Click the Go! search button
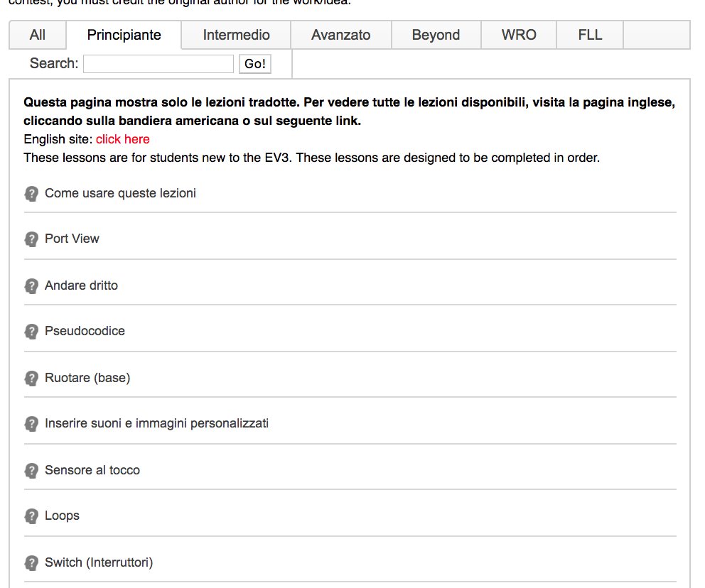705x588 pixels. coord(255,64)
